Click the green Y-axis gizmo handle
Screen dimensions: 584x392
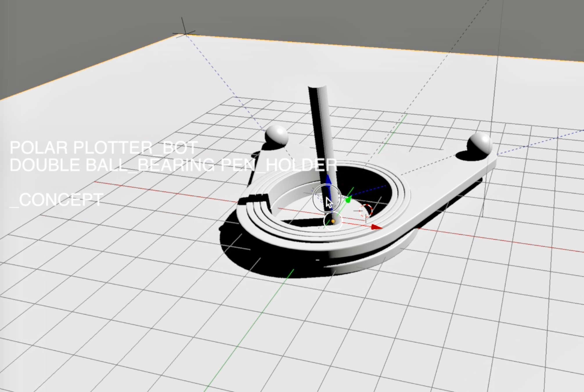tap(348, 200)
